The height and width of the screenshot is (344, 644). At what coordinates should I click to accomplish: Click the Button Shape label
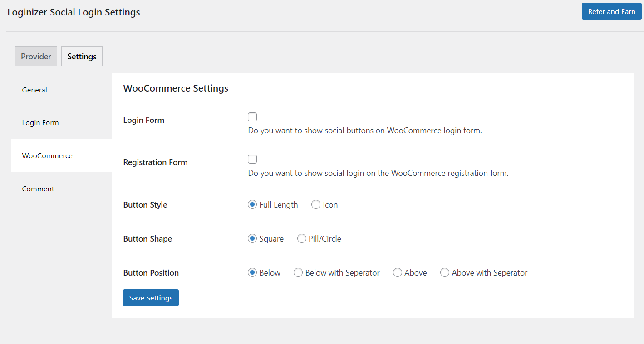coord(147,239)
